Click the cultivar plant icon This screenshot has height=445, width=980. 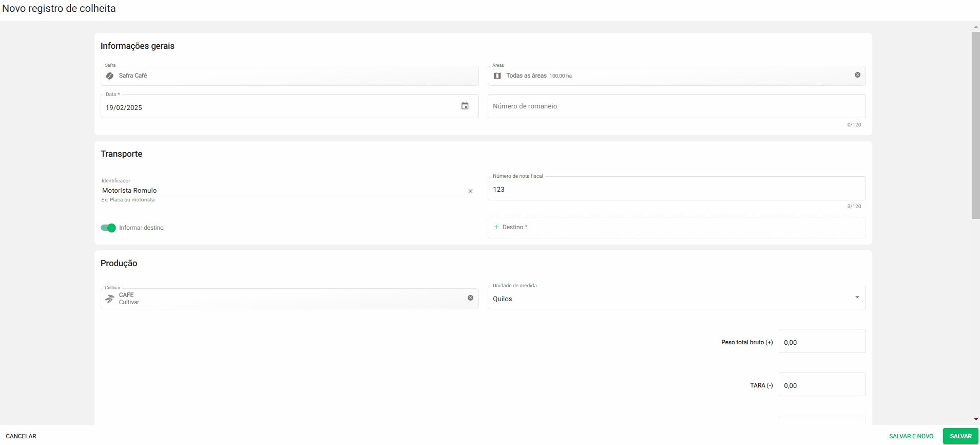(110, 299)
